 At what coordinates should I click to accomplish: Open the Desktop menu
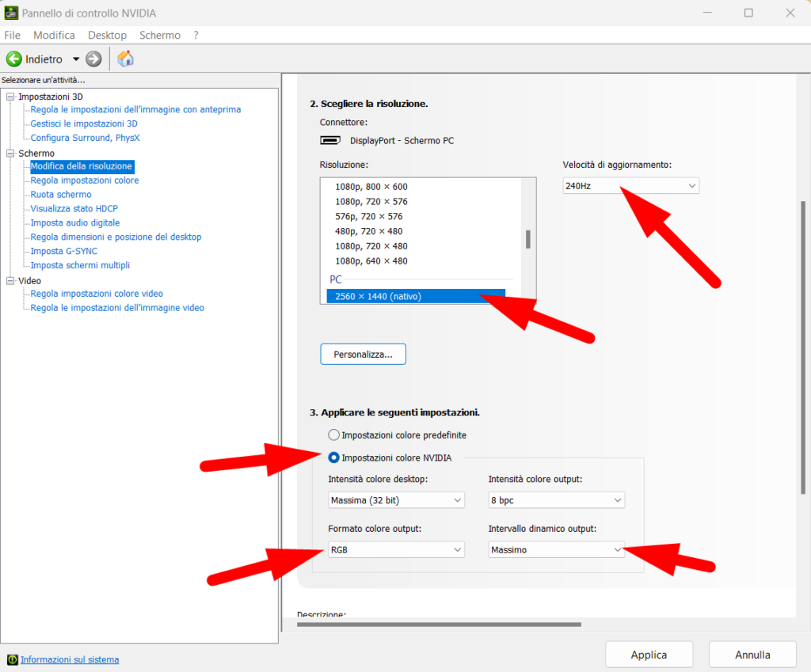tap(107, 35)
